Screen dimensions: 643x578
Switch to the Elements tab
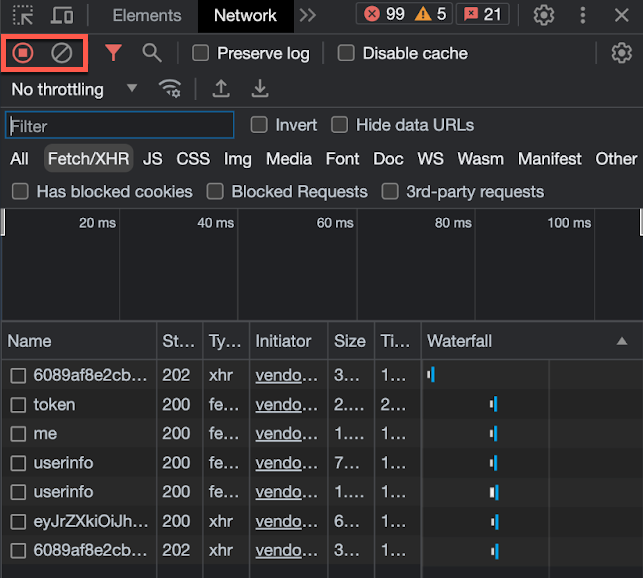[x=147, y=16]
